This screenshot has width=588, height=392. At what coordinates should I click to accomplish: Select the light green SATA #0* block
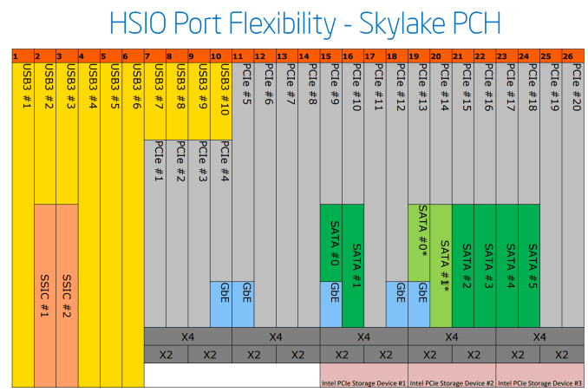click(x=419, y=243)
